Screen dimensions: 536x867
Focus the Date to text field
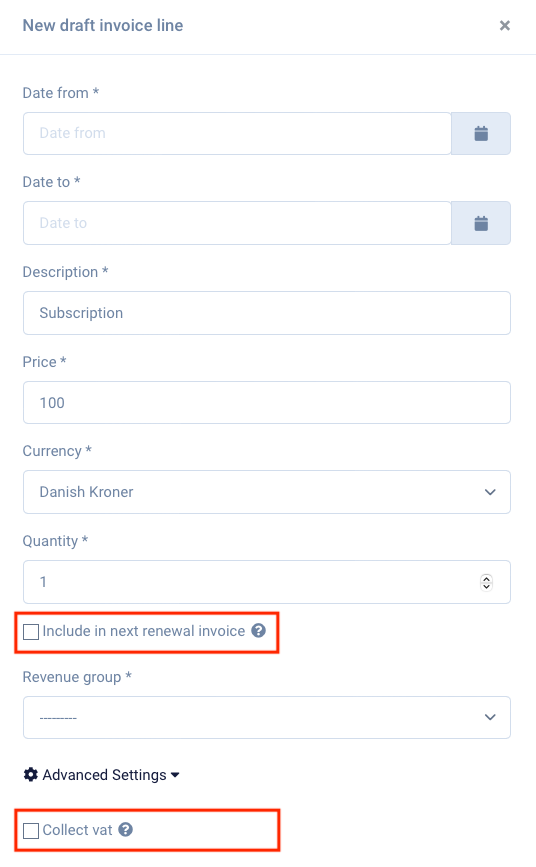[237, 223]
